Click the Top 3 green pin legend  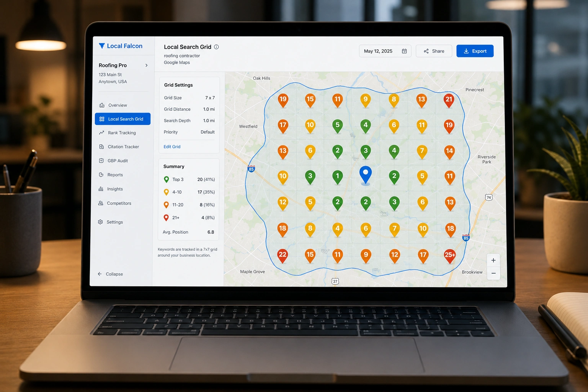pos(166,180)
